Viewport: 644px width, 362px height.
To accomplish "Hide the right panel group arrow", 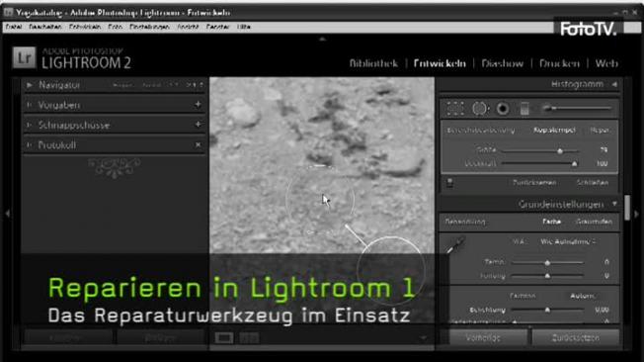I will 637,214.
